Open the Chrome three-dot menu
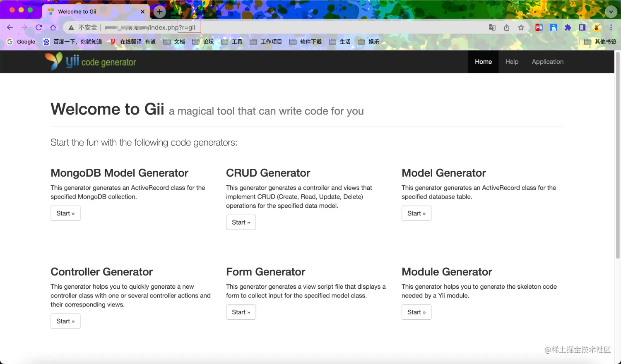The width and height of the screenshot is (621, 364). (x=611, y=28)
